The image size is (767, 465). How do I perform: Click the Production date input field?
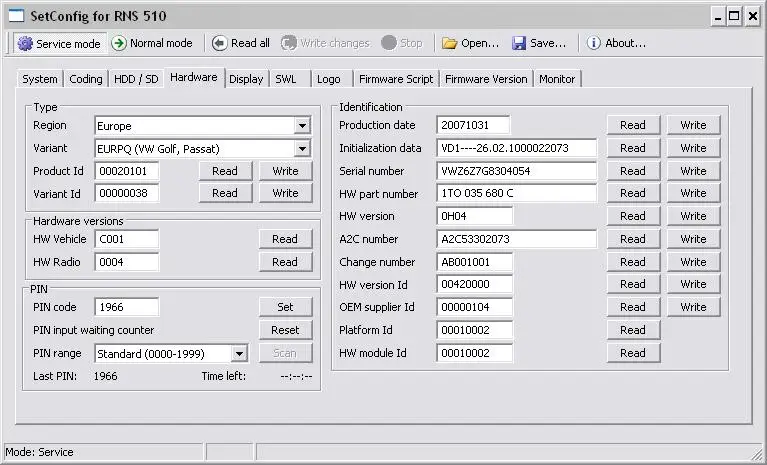point(473,125)
